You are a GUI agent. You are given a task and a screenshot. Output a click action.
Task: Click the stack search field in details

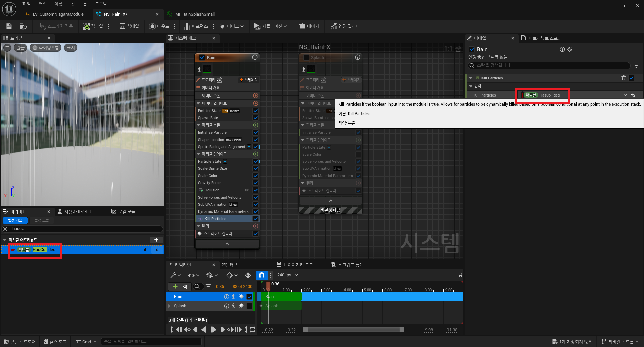point(549,65)
